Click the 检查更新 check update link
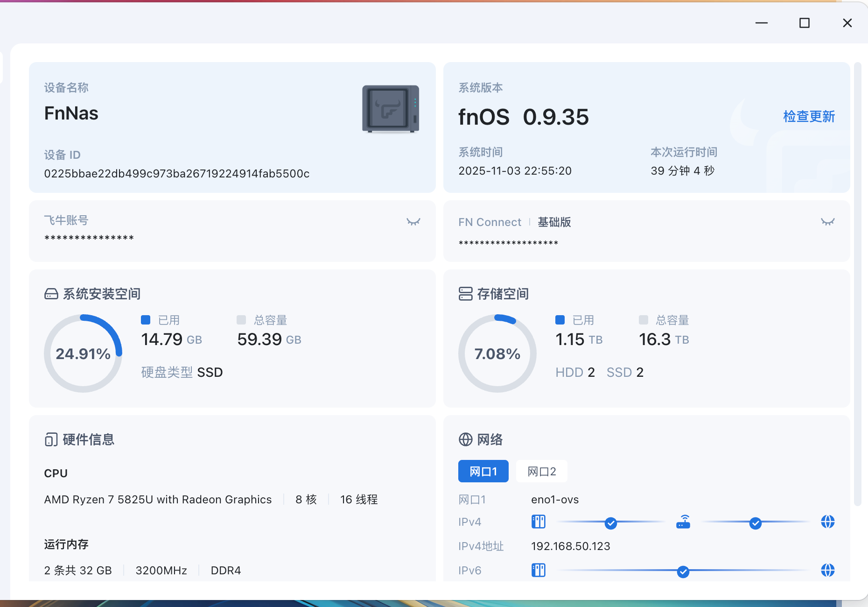 point(809,116)
